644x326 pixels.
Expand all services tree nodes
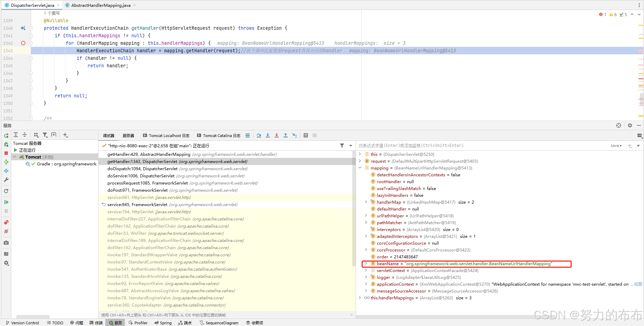[x=16, y=135]
